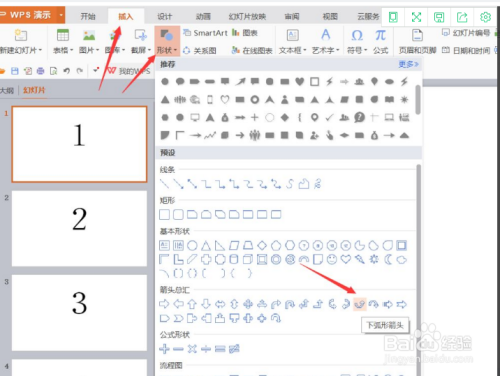Select the quad arrow shape under 箭头总汇
The image size is (500, 376).
pyautogui.click(x=248, y=304)
